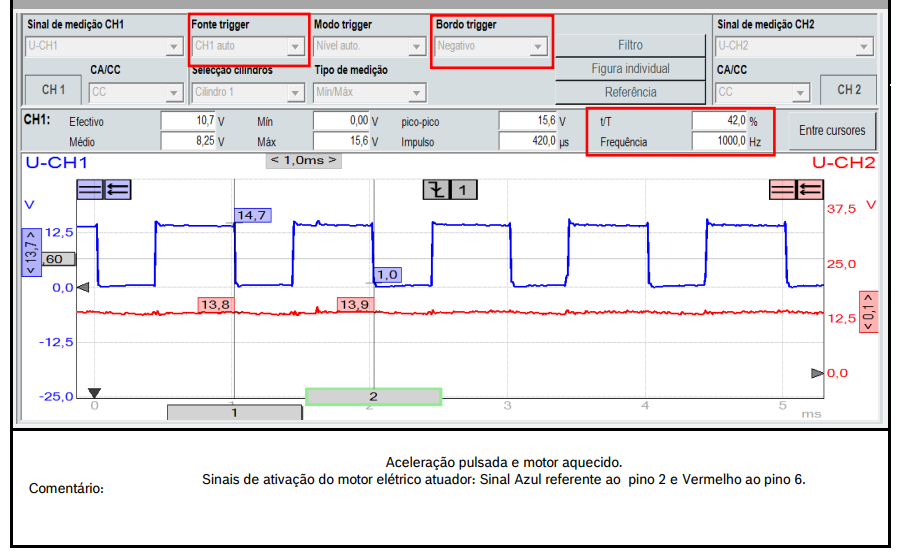The width and height of the screenshot is (897, 555).
Task: Expand the Bordo trigger dropdown
Action: click(x=493, y=46)
